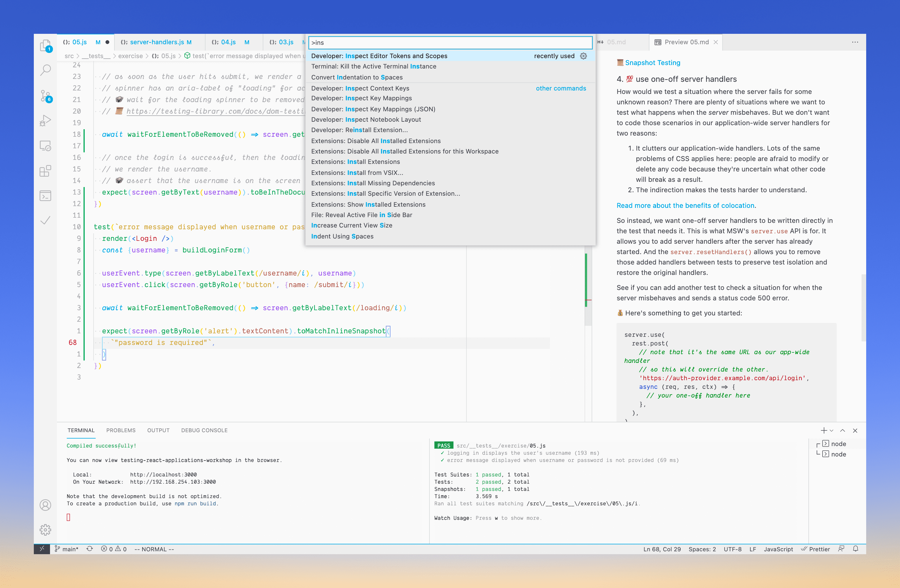Open the Accounts icon in activity bar

45,505
